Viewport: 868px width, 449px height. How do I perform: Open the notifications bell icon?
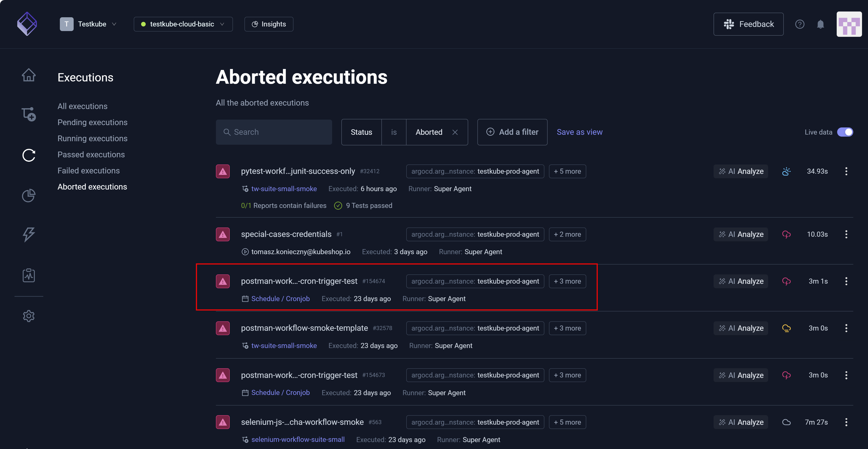click(x=820, y=24)
